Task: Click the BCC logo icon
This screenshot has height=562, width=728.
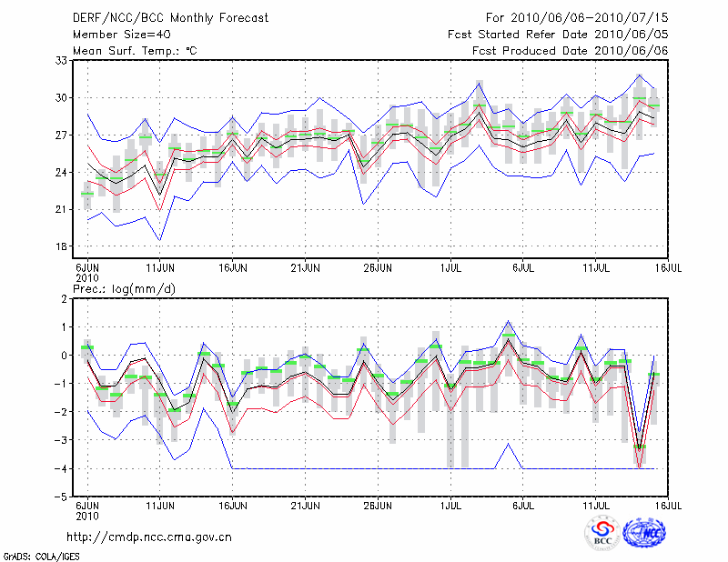Action: pyautogui.click(x=602, y=533)
